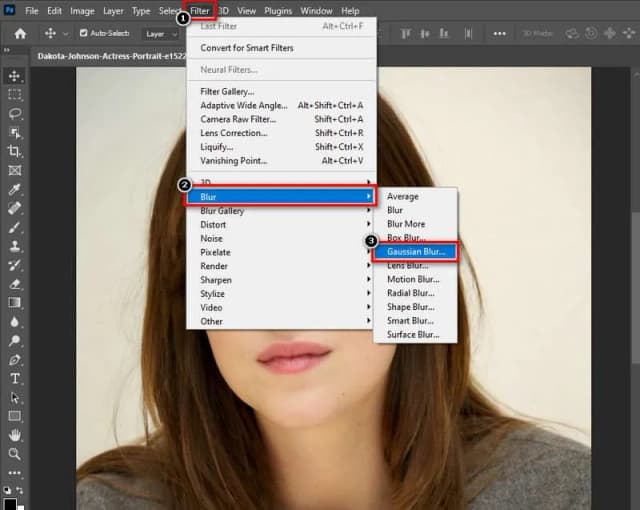Open the Image menu

pos(82,10)
